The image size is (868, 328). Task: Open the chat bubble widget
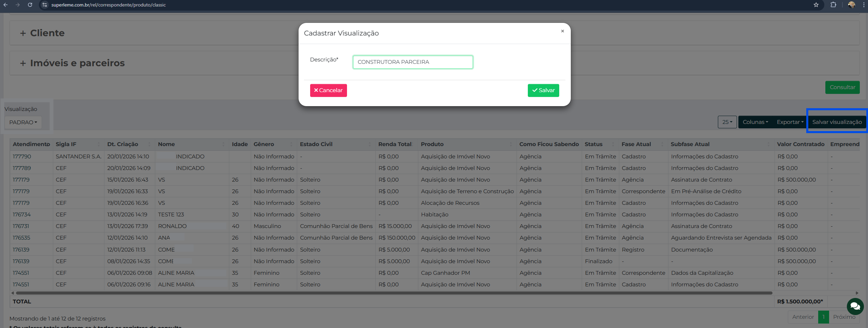855,306
